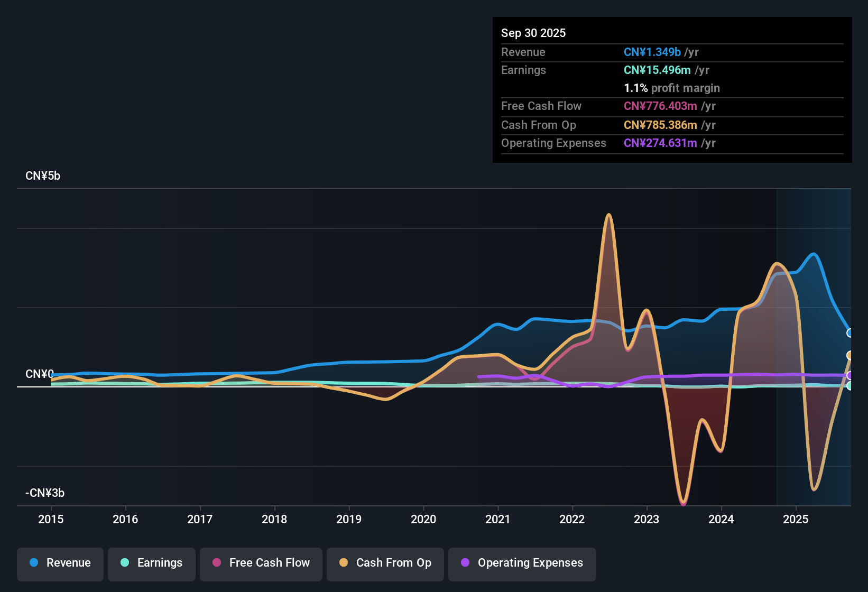Toggle the Earnings series off
The image size is (868, 592).
click(x=152, y=563)
